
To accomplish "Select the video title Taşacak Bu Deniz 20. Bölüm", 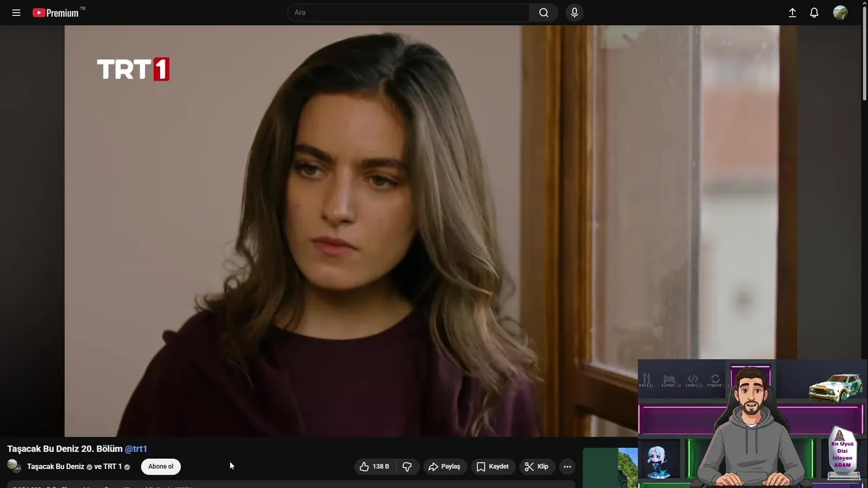I will (65, 449).
